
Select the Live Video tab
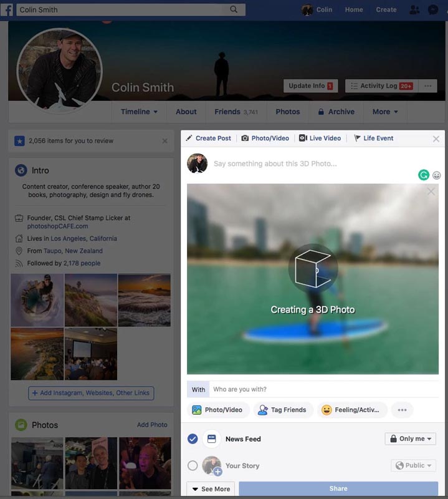320,138
